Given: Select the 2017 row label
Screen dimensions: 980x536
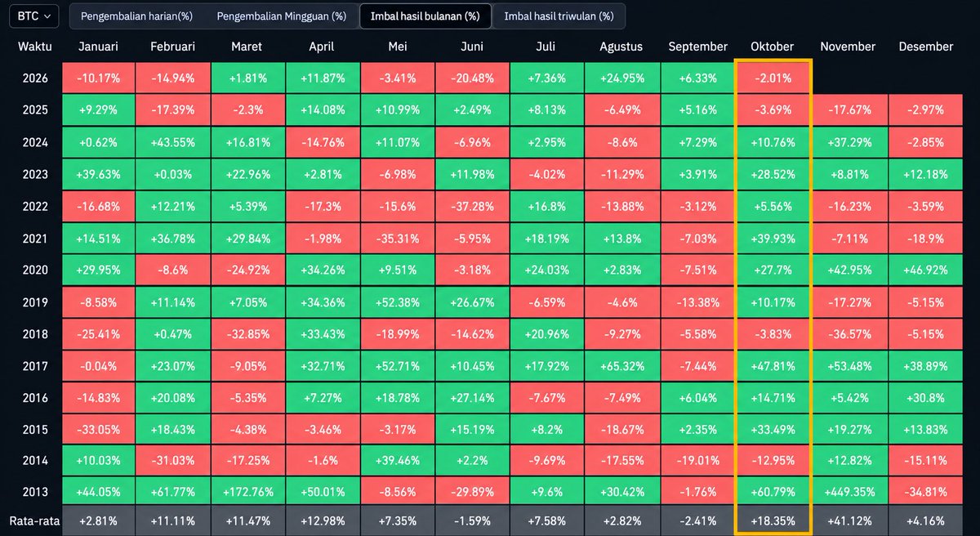Looking at the screenshot, I should [x=34, y=365].
